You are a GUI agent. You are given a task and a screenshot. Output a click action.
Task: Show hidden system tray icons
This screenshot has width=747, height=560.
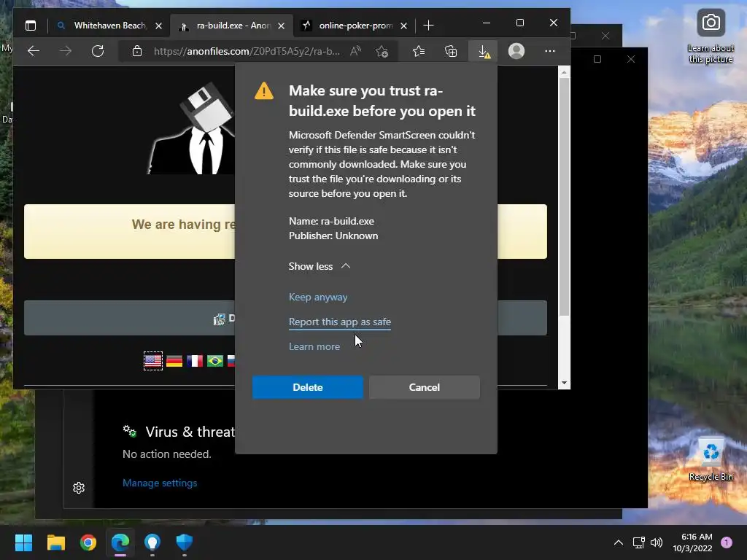point(619,542)
